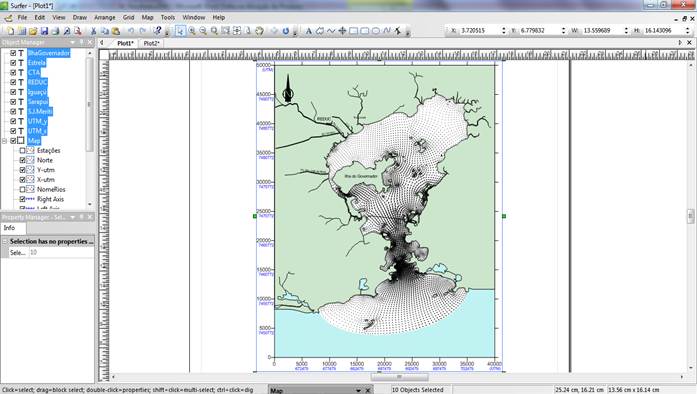Open the Property Manager panel dropdown arrow
This screenshot has width=697, height=394.
coord(72,217)
